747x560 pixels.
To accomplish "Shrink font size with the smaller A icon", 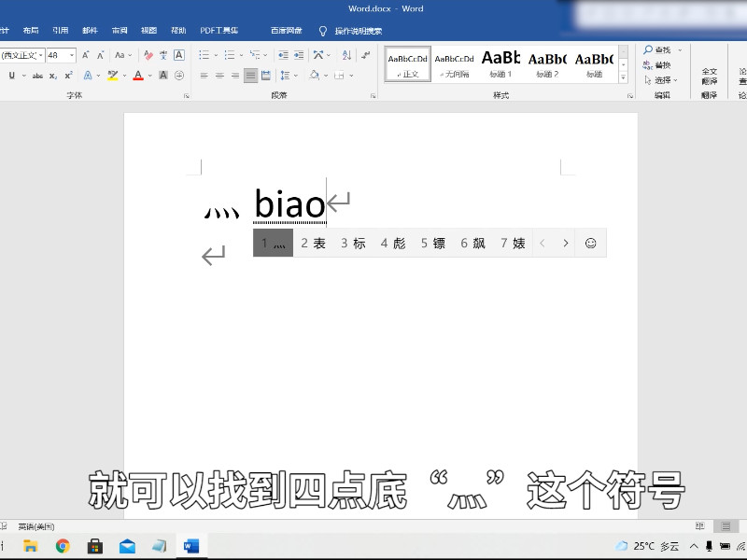I will tap(101, 55).
